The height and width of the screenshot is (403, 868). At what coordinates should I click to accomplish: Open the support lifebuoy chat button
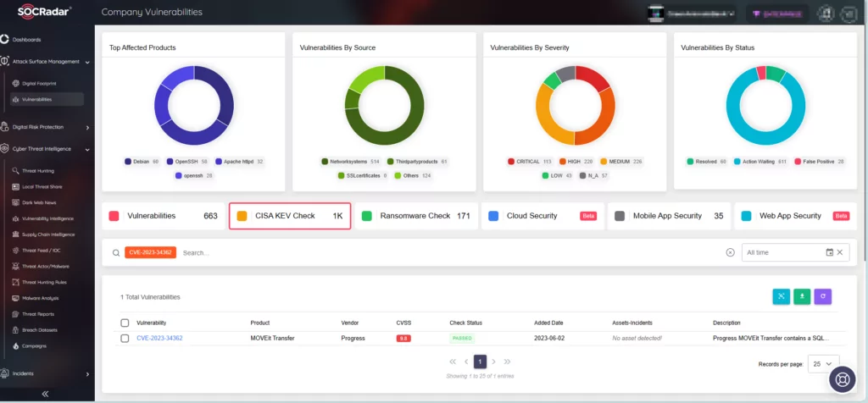point(842,380)
